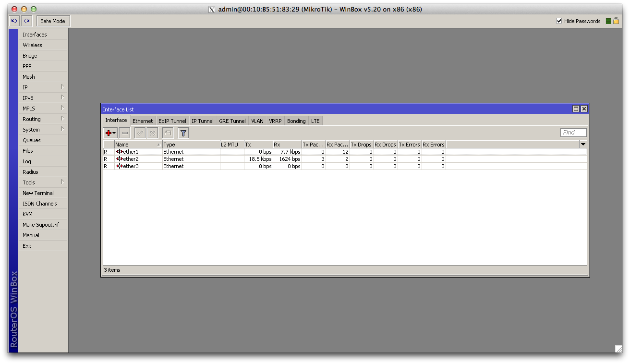Viewport: 630px width, 364px height.
Task: Open Log from the sidebar menu
Action: click(43, 161)
